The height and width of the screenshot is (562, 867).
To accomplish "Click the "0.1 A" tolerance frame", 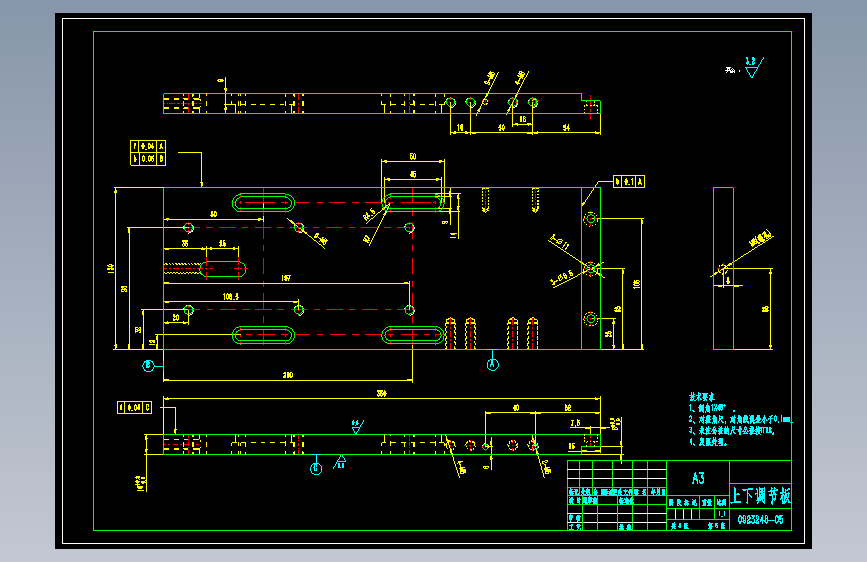I will [x=629, y=181].
